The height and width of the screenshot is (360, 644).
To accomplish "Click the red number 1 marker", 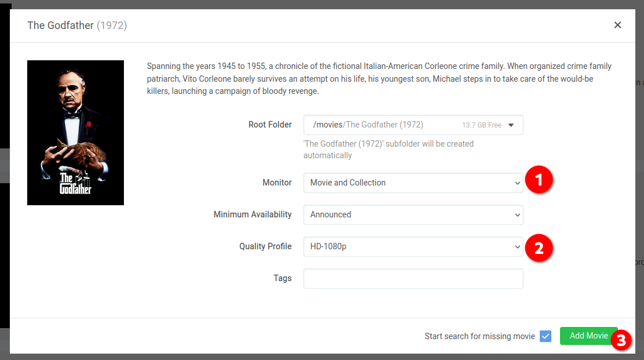I will 539,180.
